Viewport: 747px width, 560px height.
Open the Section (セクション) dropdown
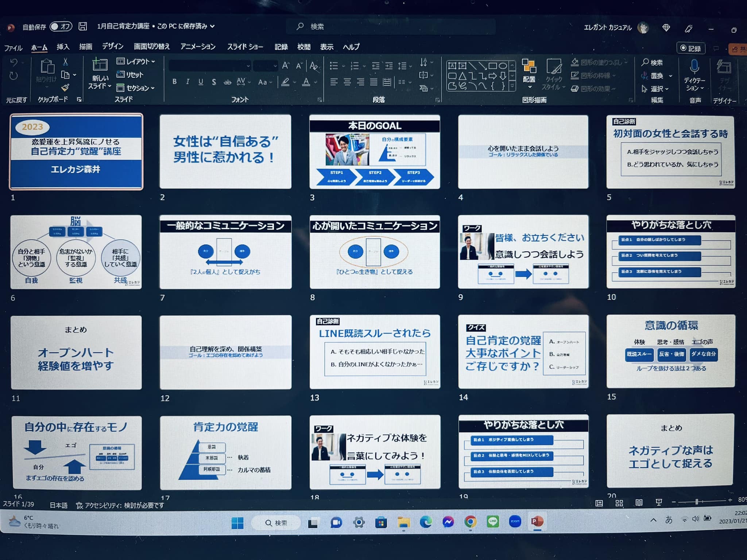click(x=135, y=88)
